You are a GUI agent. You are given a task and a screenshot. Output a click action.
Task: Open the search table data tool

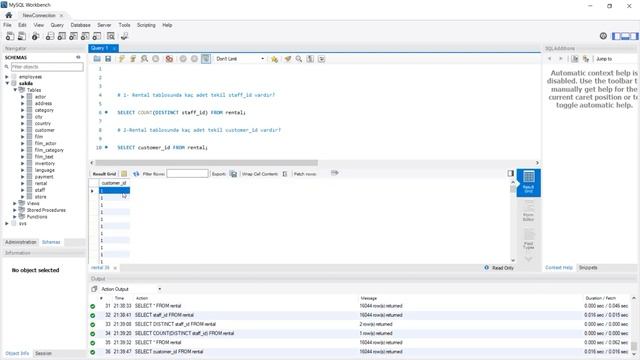111,36
